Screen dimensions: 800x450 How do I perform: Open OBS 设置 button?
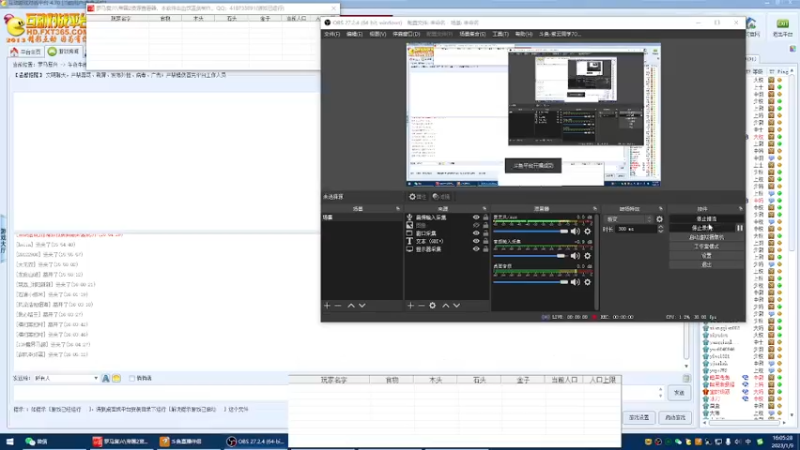coord(706,256)
